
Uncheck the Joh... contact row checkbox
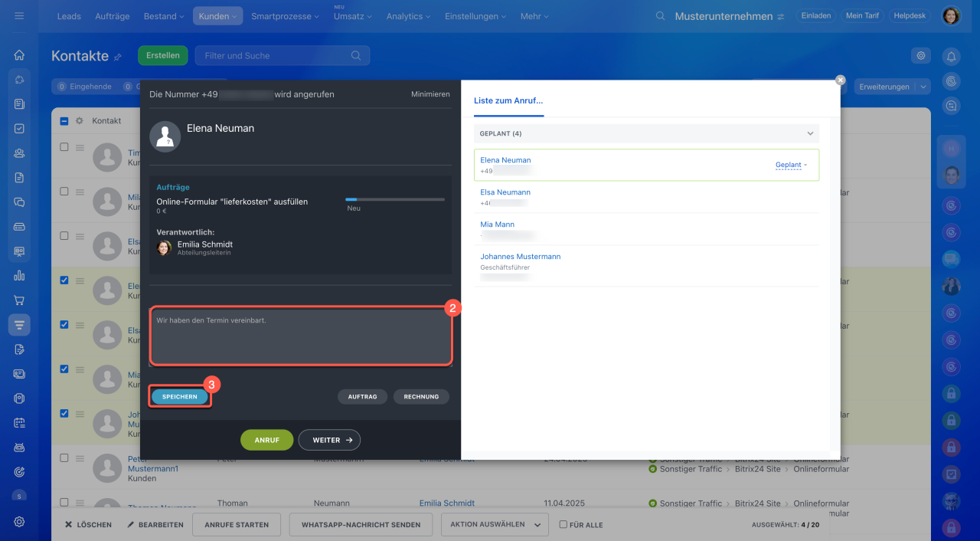pos(64,414)
